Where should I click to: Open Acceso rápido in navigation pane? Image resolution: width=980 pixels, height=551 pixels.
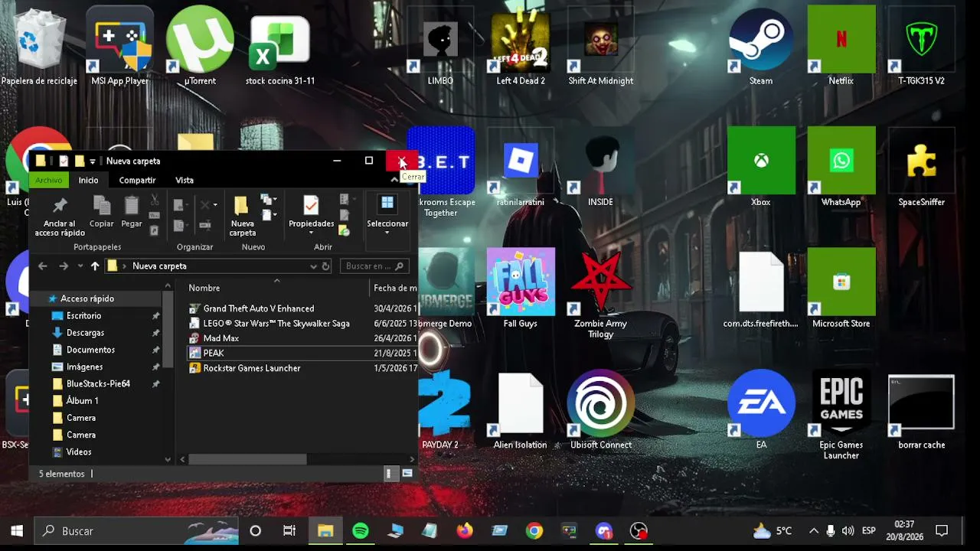[87, 298]
